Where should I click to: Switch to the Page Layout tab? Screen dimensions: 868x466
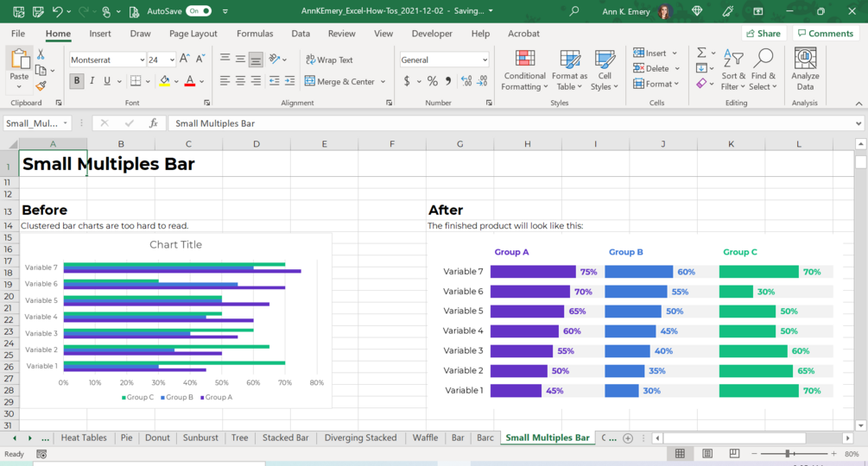(193, 33)
